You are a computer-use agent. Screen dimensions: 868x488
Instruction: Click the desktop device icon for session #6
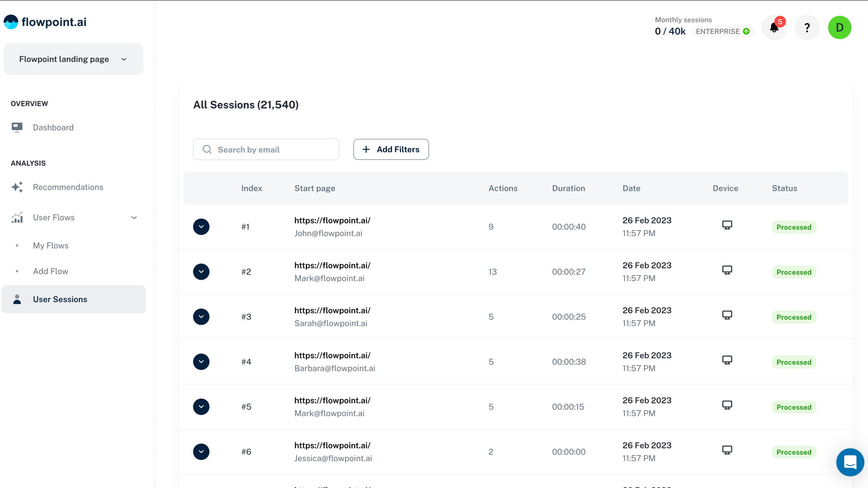(x=727, y=450)
